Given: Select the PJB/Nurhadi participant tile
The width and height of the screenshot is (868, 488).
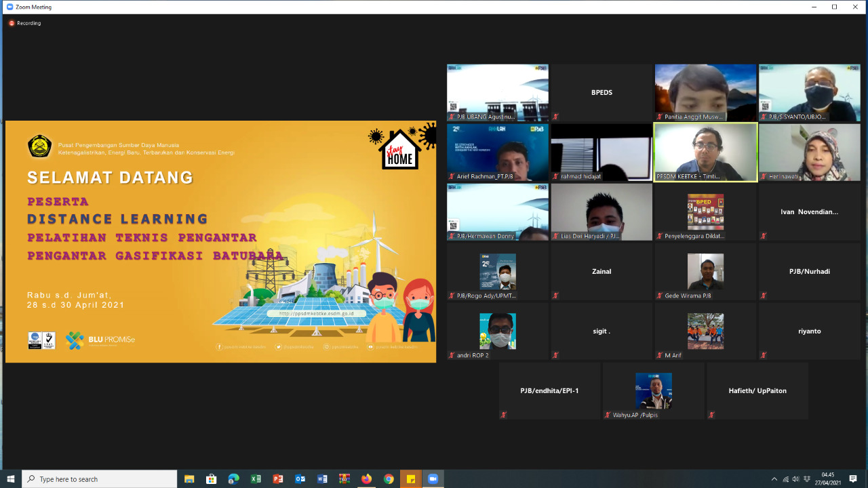Looking at the screenshot, I should coord(809,272).
